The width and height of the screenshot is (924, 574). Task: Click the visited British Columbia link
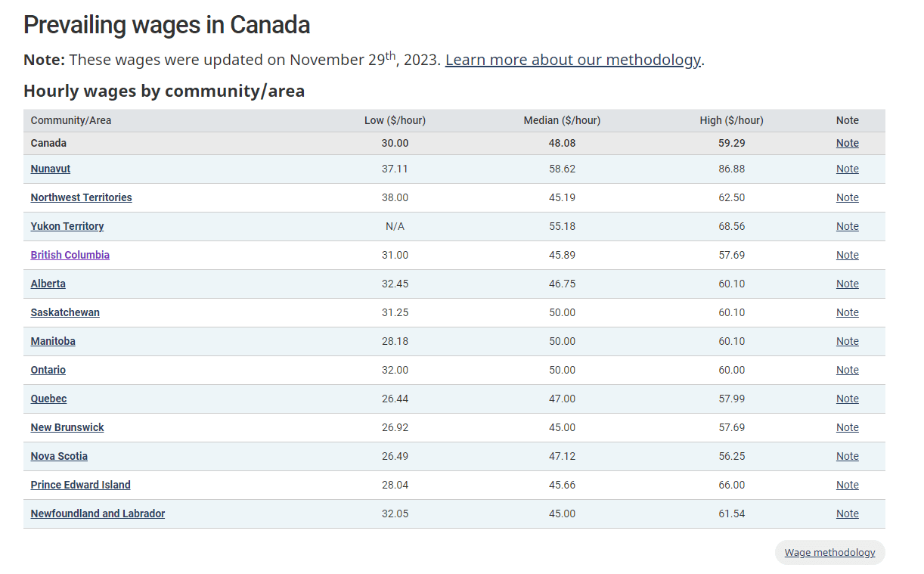70,255
